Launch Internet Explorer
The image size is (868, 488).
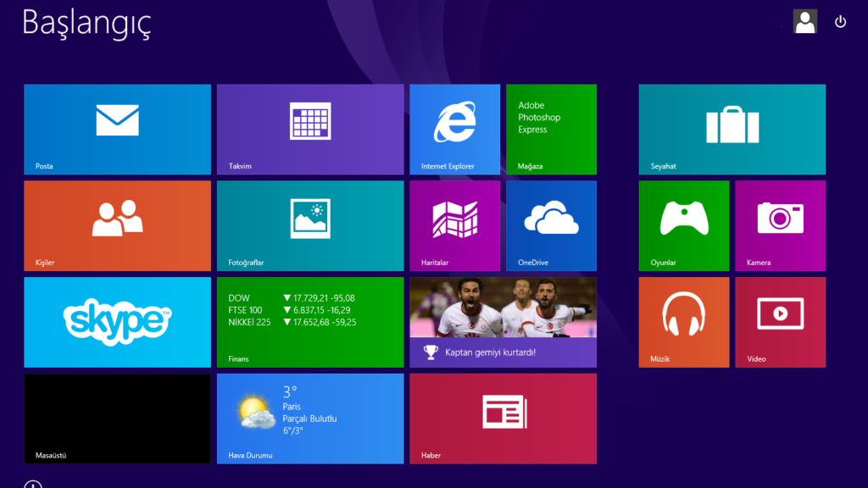[454, 129]
